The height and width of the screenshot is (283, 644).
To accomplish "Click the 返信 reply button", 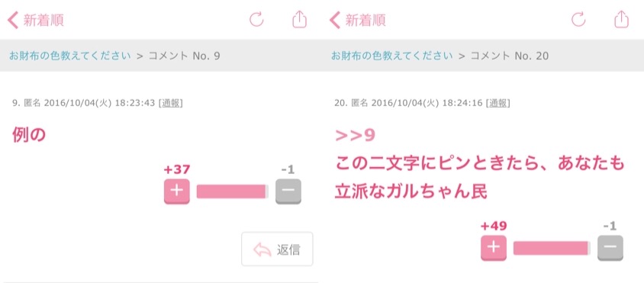I will [277, 249].
